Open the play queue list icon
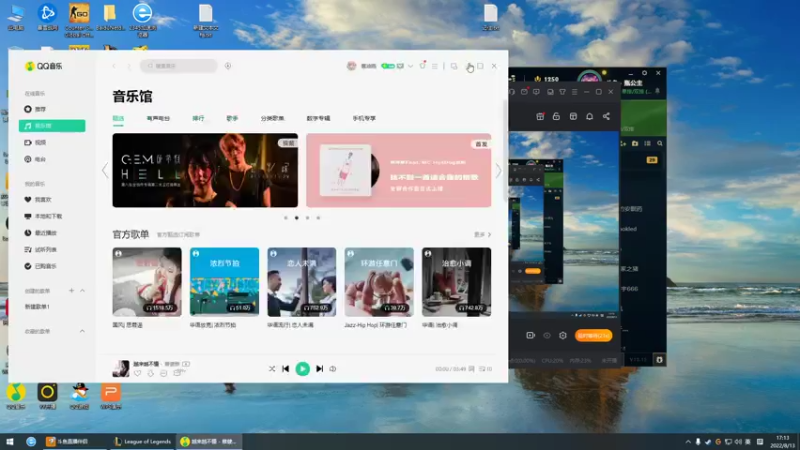800x450 pixels. 485,369
